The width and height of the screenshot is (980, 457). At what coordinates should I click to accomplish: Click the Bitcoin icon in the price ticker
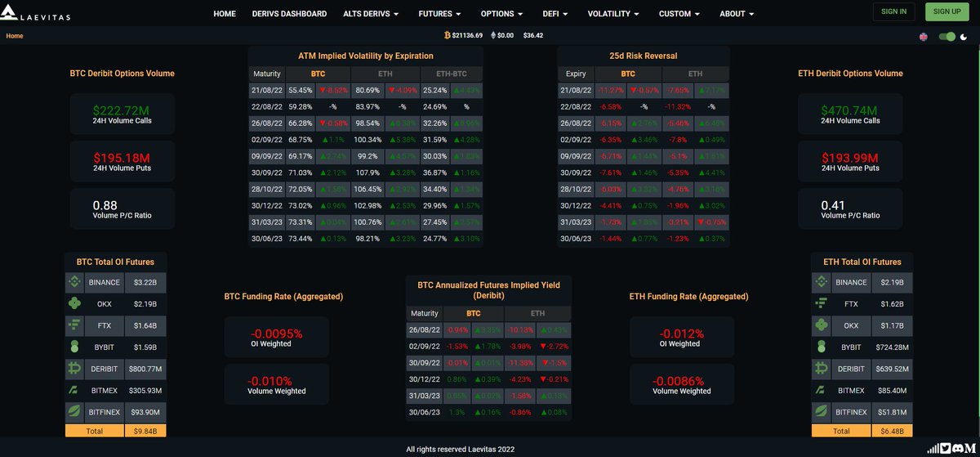click(447, 35)
